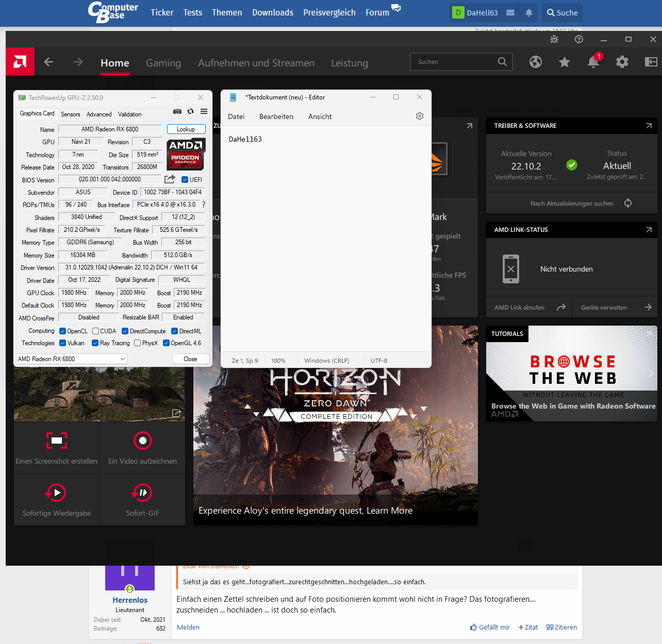
Task: Click the Close button in GPU-Z
Action: point(190,359)
